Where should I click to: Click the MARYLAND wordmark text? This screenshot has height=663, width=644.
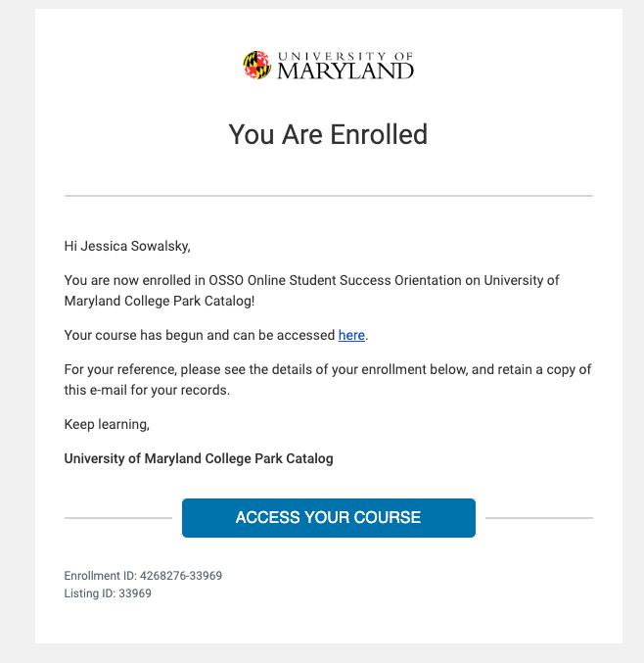click(x=345, y=71)
